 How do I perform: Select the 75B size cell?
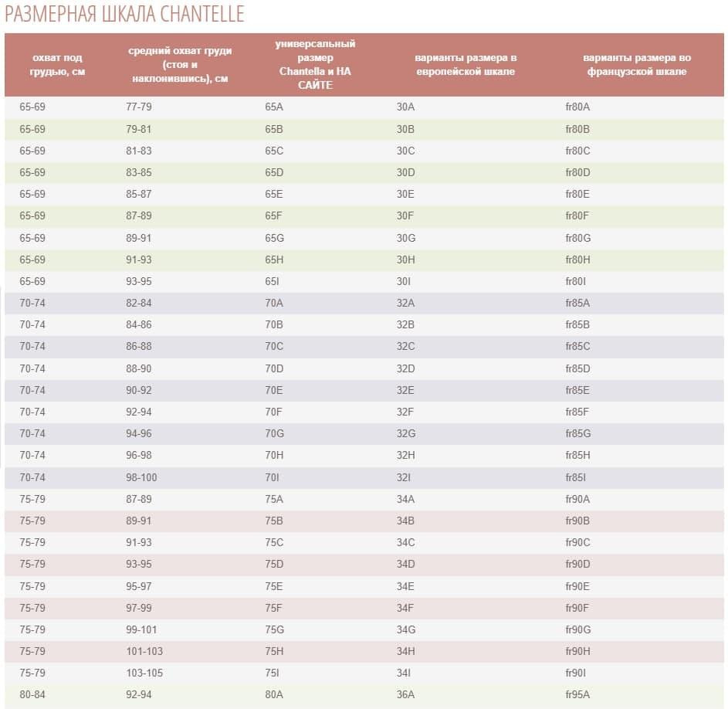pyautogui.click(x=274, y=521)
